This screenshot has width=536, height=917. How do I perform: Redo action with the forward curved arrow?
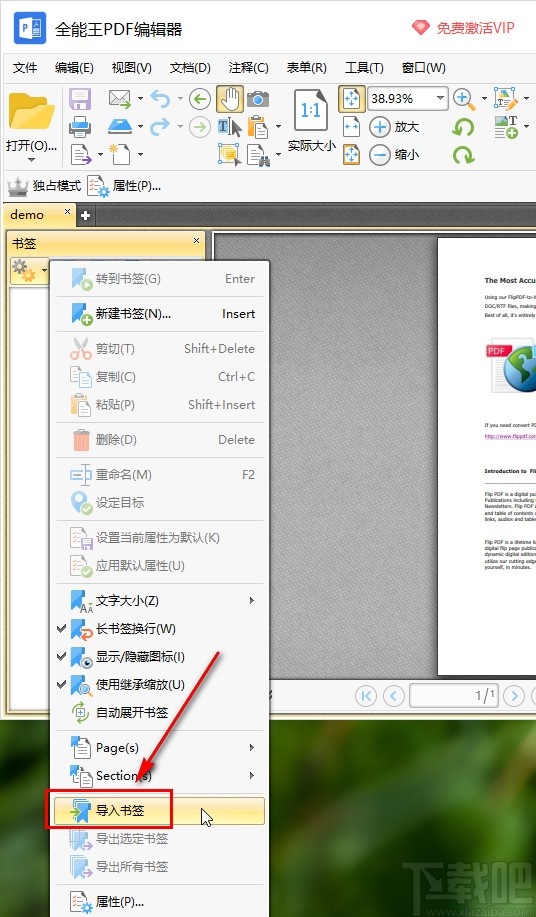click(x=160, y=126)
